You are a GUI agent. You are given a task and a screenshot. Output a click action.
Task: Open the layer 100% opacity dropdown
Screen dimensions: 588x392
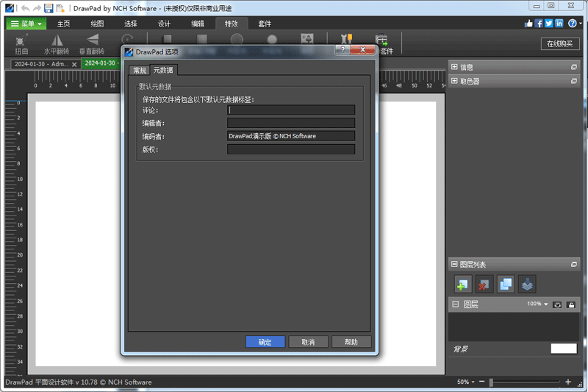pyautogui.click(x=538, y=304)
